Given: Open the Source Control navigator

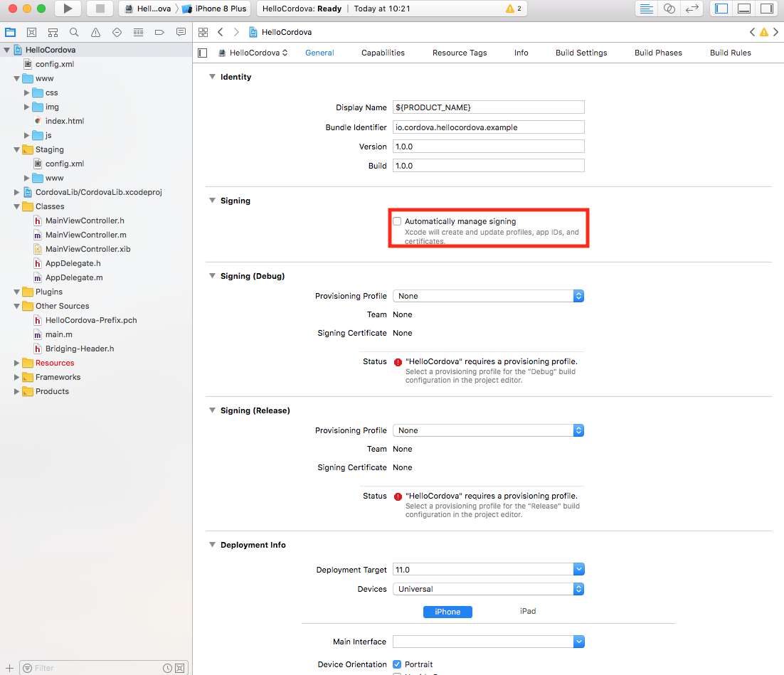Looking at the screenshot, I should tap(31, 33).
